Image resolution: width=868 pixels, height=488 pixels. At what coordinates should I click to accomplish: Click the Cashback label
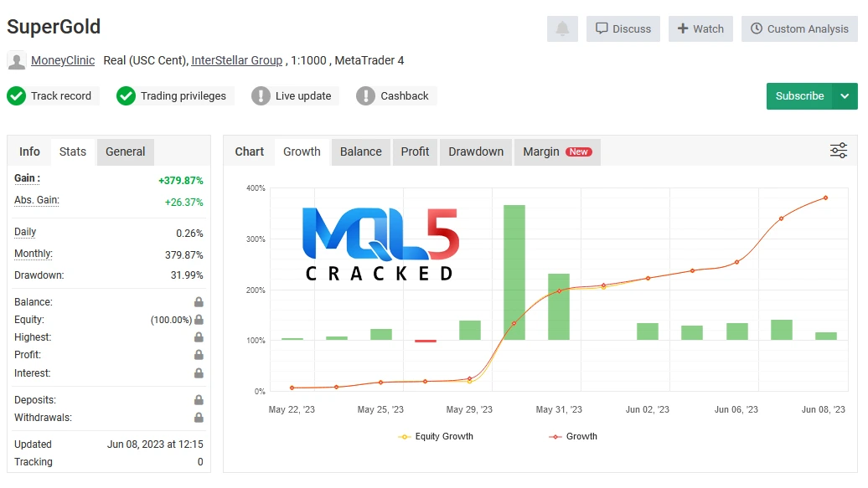[405, 95]
